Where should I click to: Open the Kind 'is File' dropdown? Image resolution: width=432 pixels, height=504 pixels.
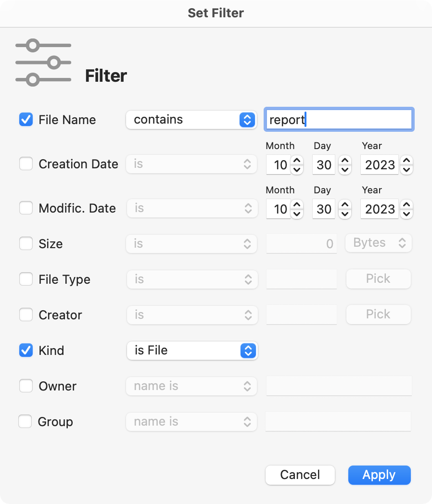pos(192,351)
